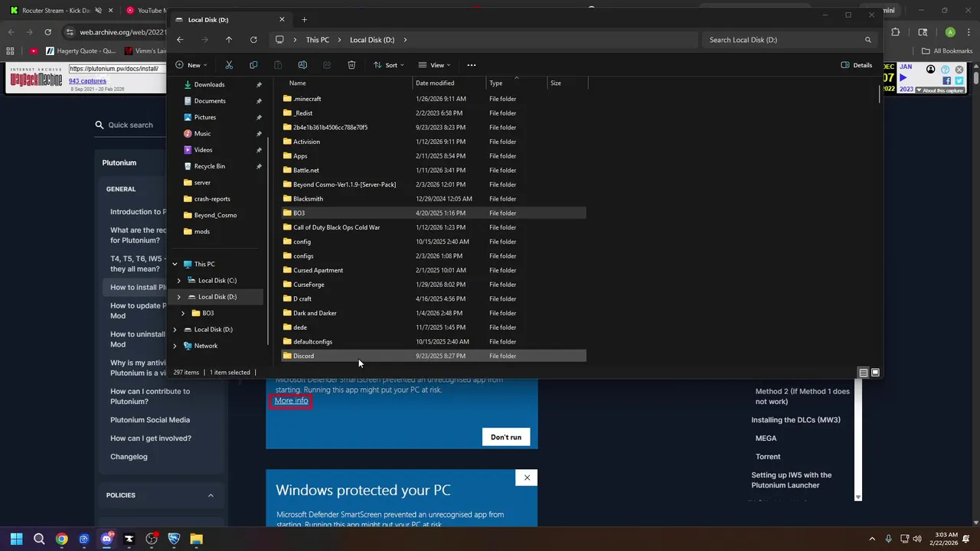Switch to the YouTube Chrome tab
Viewport: 980px width, 551px height.
[145, 11]
